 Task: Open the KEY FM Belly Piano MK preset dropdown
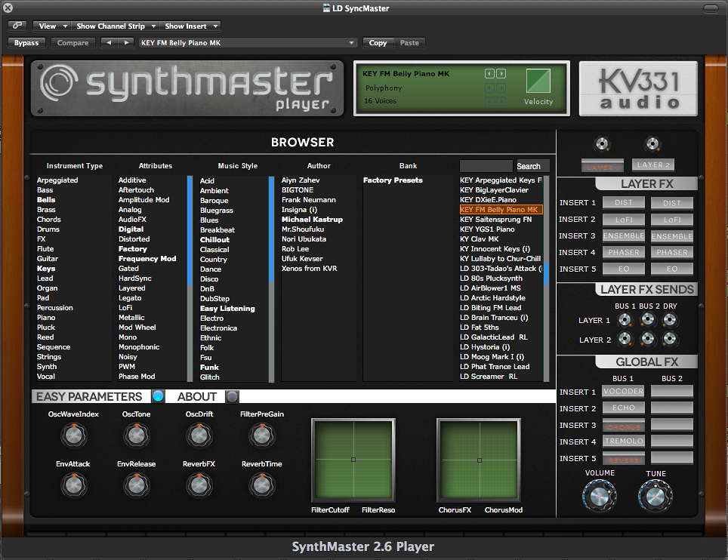(248, 43)
